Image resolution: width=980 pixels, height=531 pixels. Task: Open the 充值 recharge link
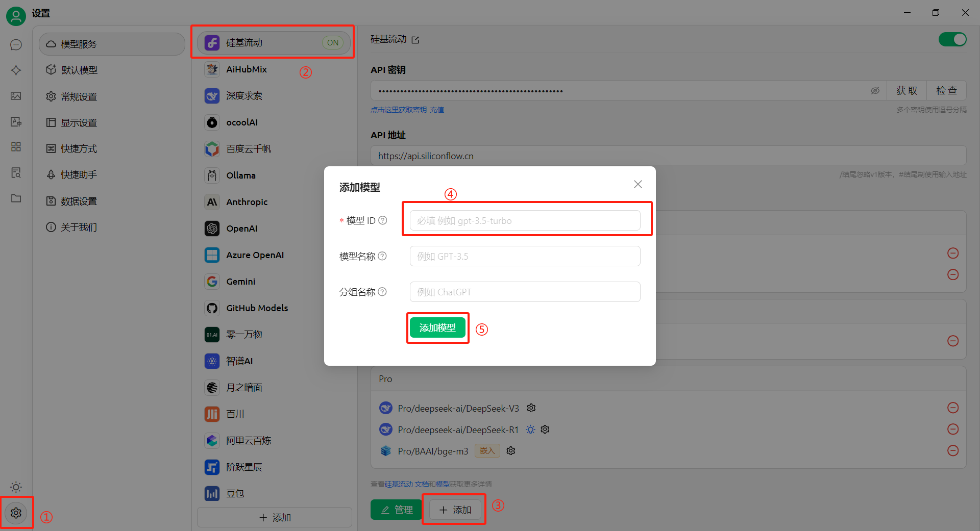coord(437,110)
